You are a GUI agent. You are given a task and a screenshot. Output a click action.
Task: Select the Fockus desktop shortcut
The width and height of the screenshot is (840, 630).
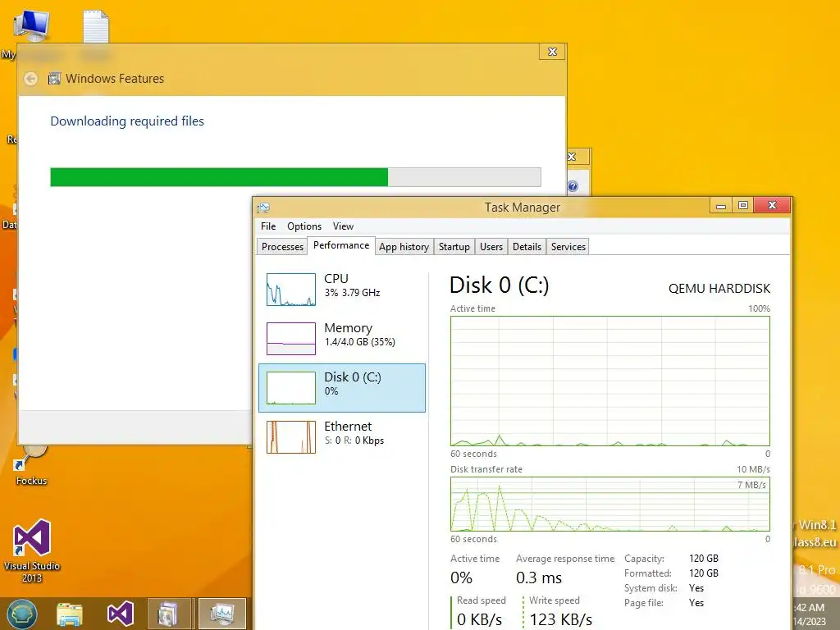click(32, 467)
